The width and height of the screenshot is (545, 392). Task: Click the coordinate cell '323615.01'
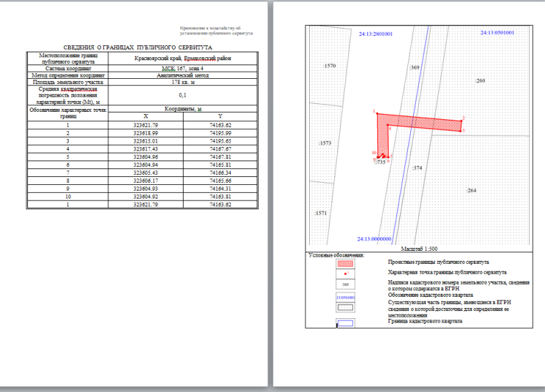[x=146, y=141]
